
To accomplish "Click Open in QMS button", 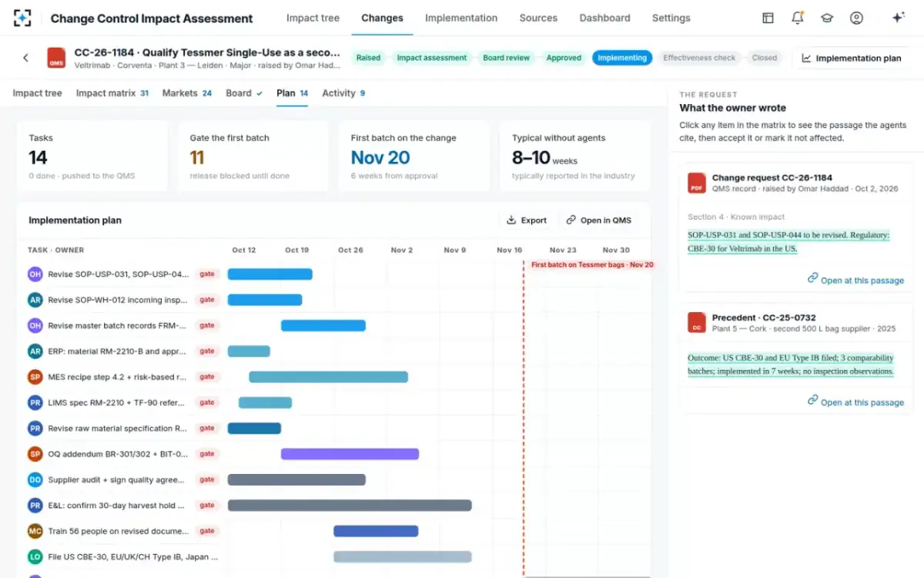I will (598, 220).
